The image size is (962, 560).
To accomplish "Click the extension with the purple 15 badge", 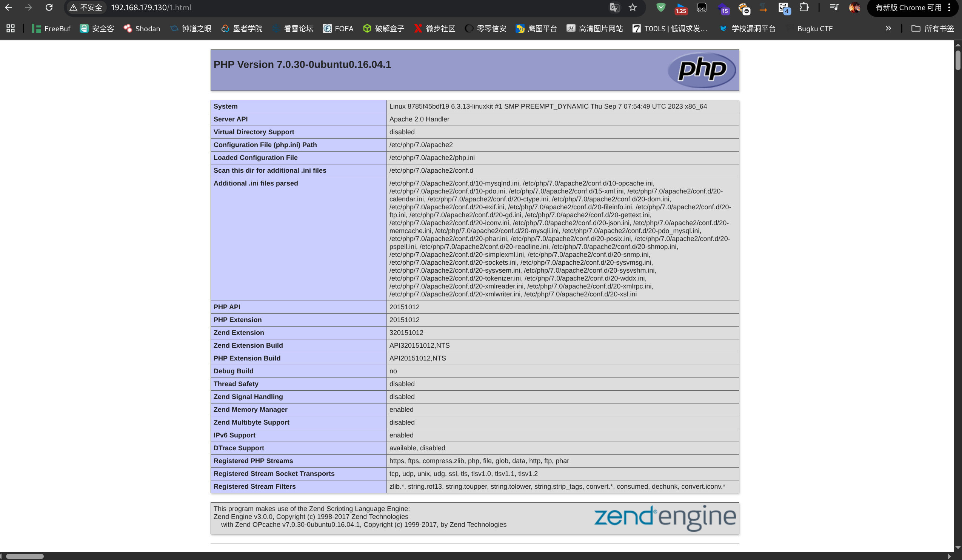I will pos(723,8).
